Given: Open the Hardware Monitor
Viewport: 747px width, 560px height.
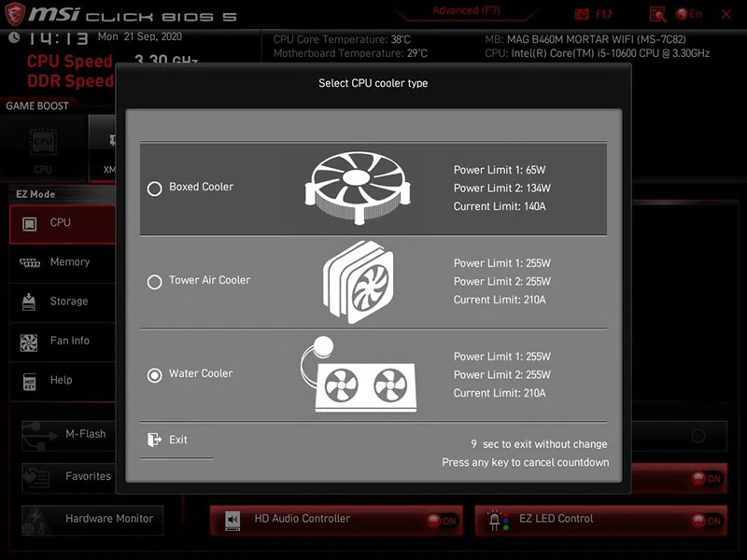Looking at the screenshot, I should 92,520.
